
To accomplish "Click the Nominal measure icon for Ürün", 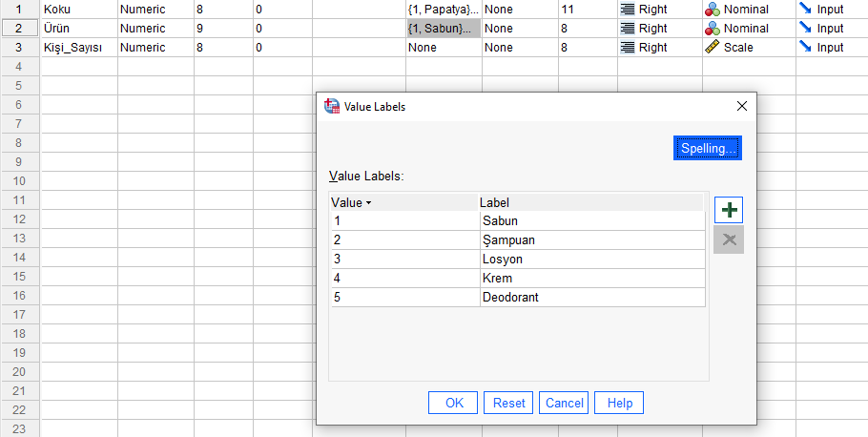I will click(713, 29).
